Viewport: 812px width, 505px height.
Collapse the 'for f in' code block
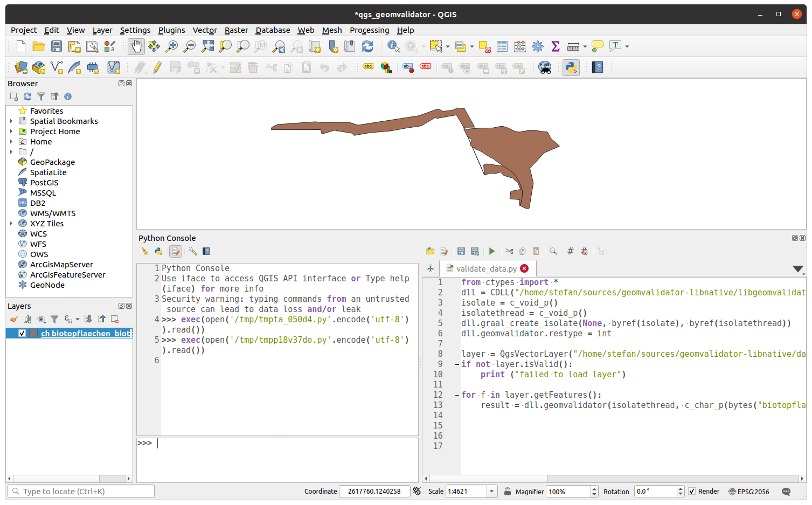[x=457, y=395]
